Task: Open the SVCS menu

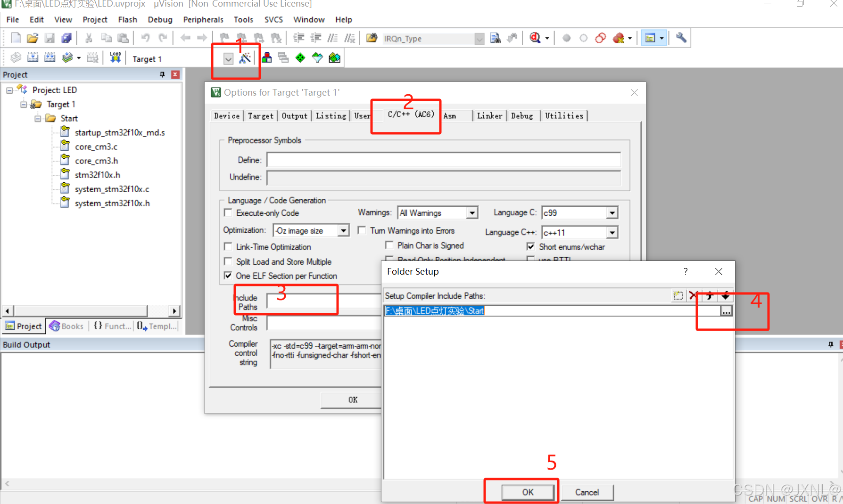Action: pos(273,20)
